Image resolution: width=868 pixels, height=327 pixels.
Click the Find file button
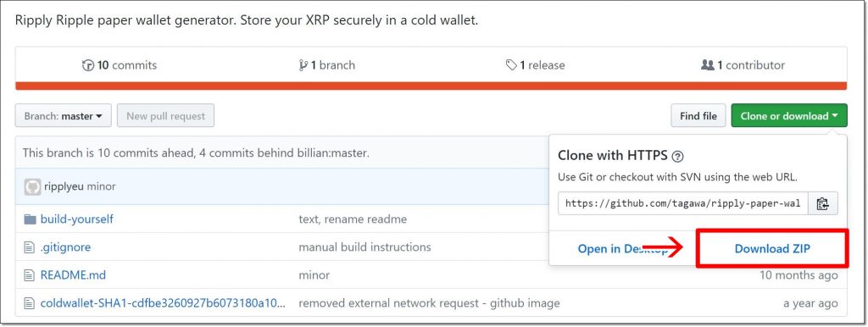coord(698,116)
